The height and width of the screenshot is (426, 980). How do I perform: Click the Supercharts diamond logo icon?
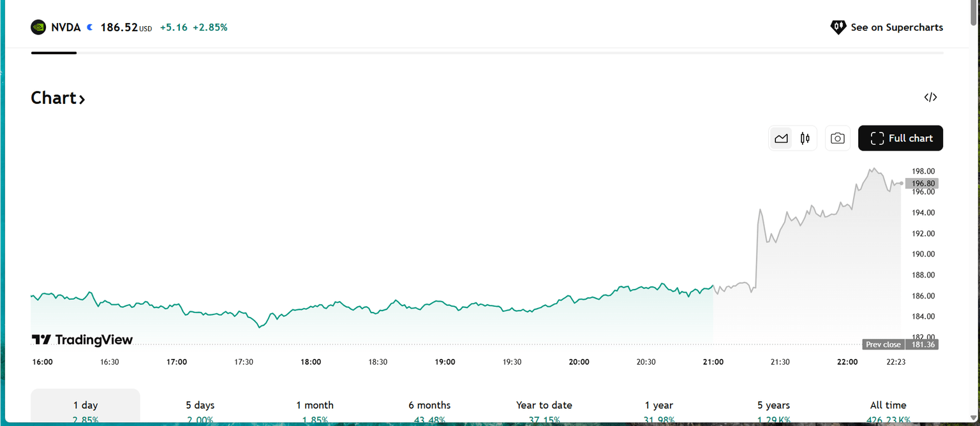[838, 27]
